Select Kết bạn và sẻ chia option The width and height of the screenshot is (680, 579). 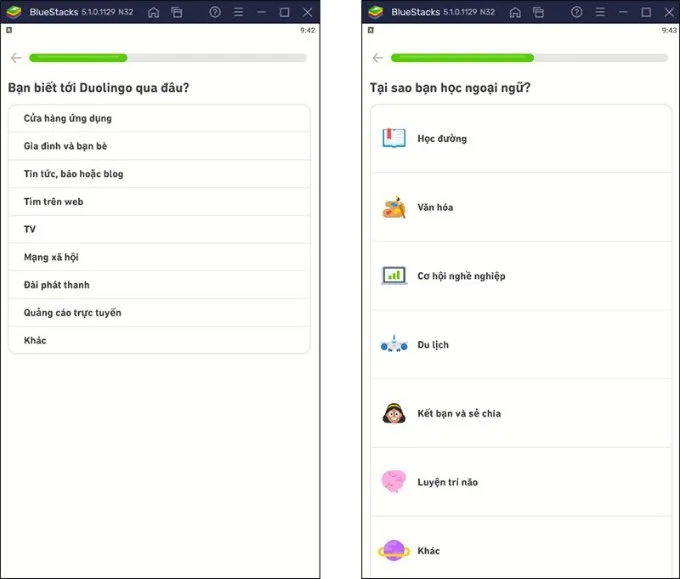(x=521, y=413)
